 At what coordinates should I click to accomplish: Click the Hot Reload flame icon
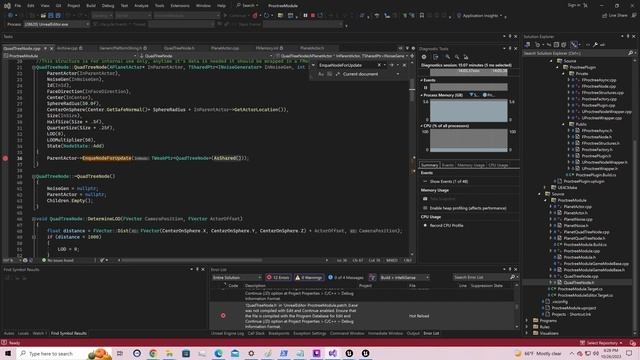[x=255, y=16]
